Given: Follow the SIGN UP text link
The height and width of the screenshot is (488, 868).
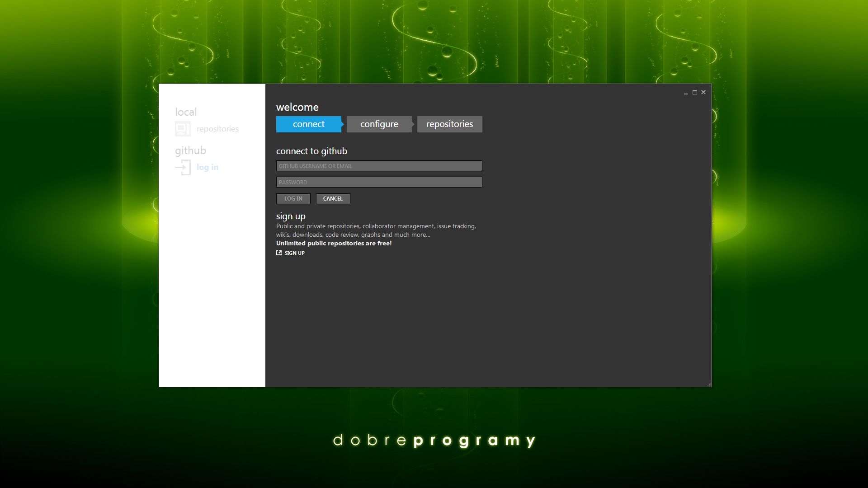Looking at the screenshot, I should [295, 253].
